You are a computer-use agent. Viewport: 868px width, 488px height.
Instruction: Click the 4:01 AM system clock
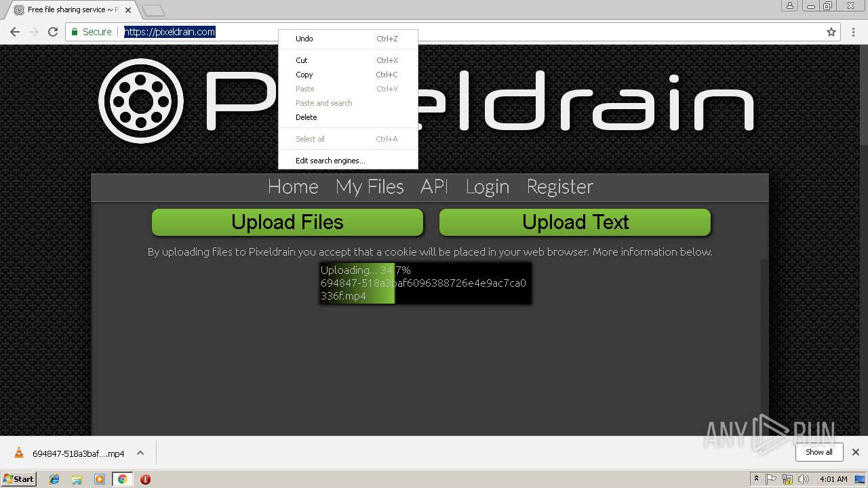click(833, 479)
